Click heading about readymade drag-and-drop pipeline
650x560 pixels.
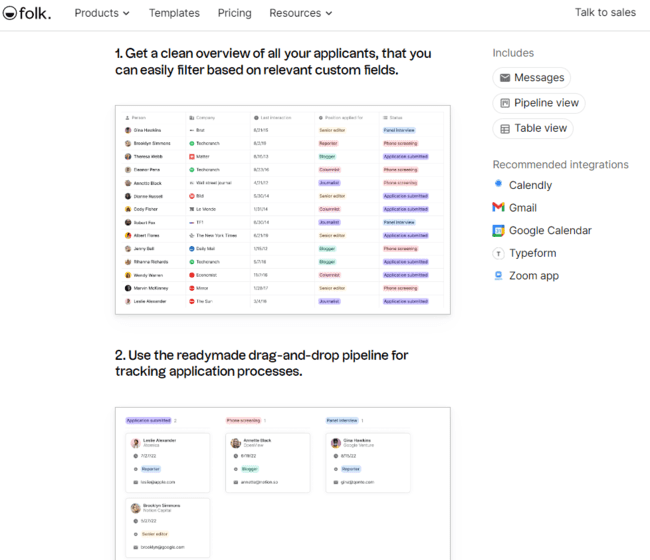262,363
